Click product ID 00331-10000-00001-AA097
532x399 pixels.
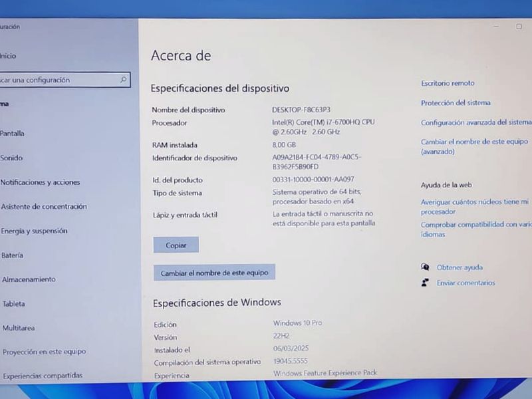tap(313, 179)
